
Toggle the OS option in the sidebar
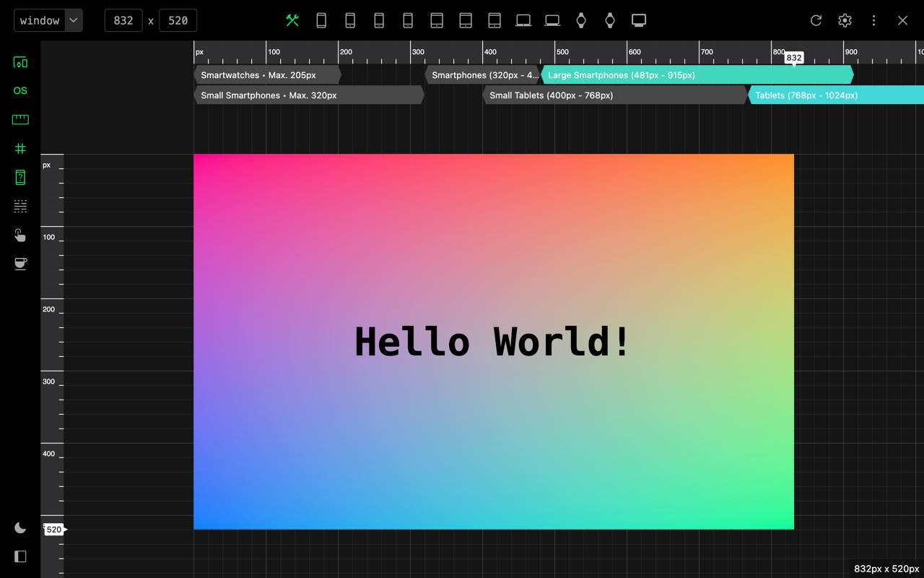point(20,90)
